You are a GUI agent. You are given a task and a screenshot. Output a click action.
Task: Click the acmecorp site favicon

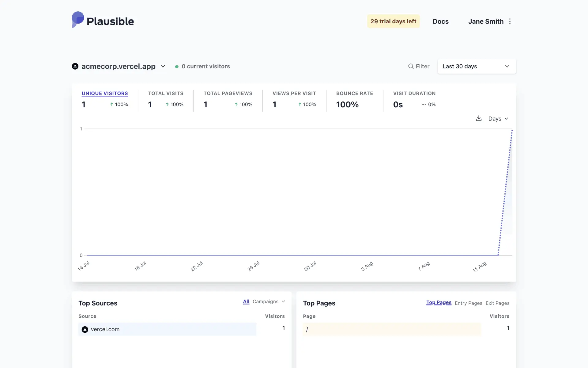[75, 66]
